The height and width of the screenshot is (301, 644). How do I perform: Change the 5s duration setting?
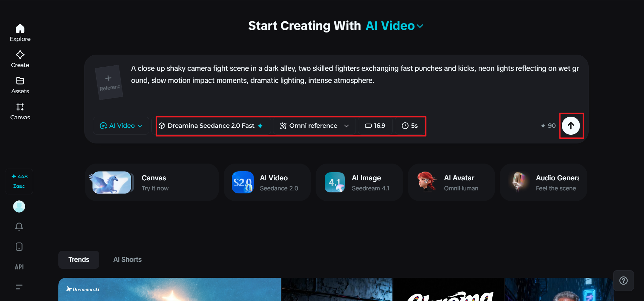click(410, 126)
